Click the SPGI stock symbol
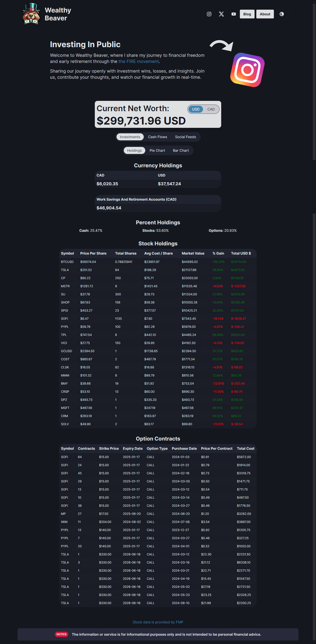The image size is (316, 644). (64, 310)
